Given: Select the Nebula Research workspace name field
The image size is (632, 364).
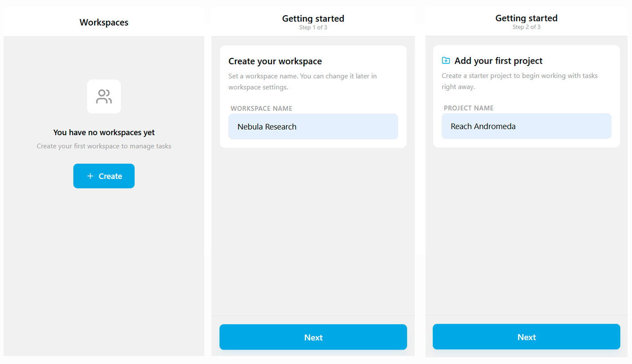Looking at the screenshot, I should pyautogui.click(x=313, y=127).
